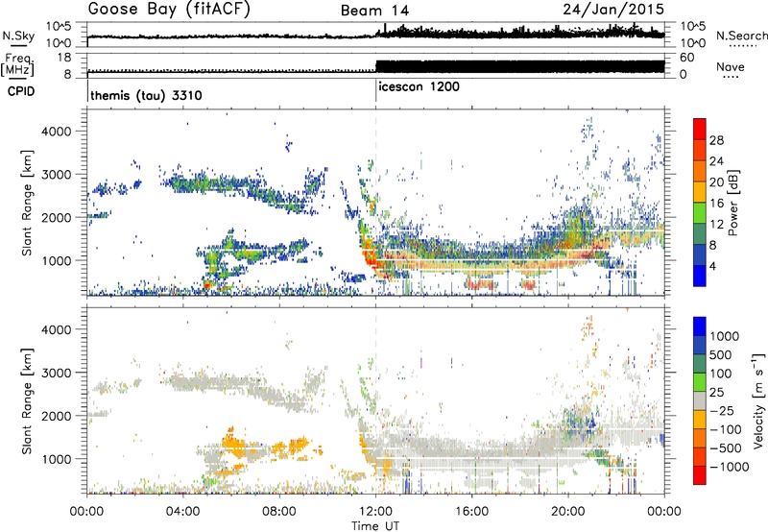Click the 'Time UT' axis title
The height and width of the screenshot is (532, 768).
375,526
